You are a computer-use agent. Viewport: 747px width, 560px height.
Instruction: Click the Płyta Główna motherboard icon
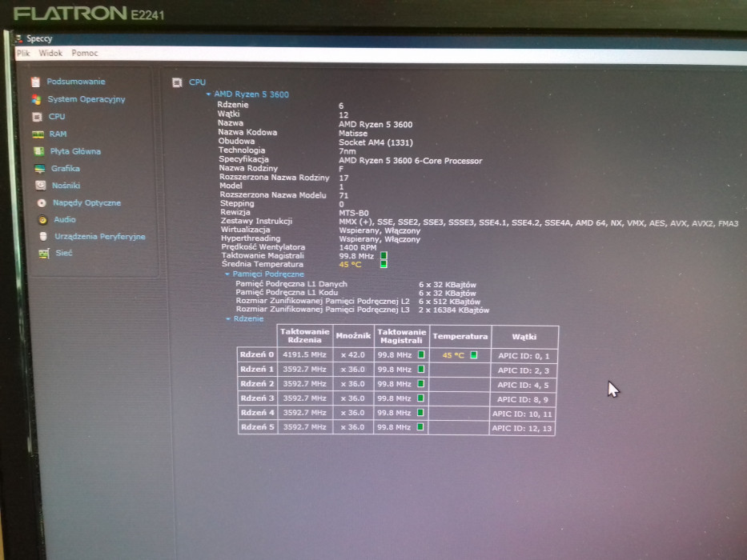(39, 151)
